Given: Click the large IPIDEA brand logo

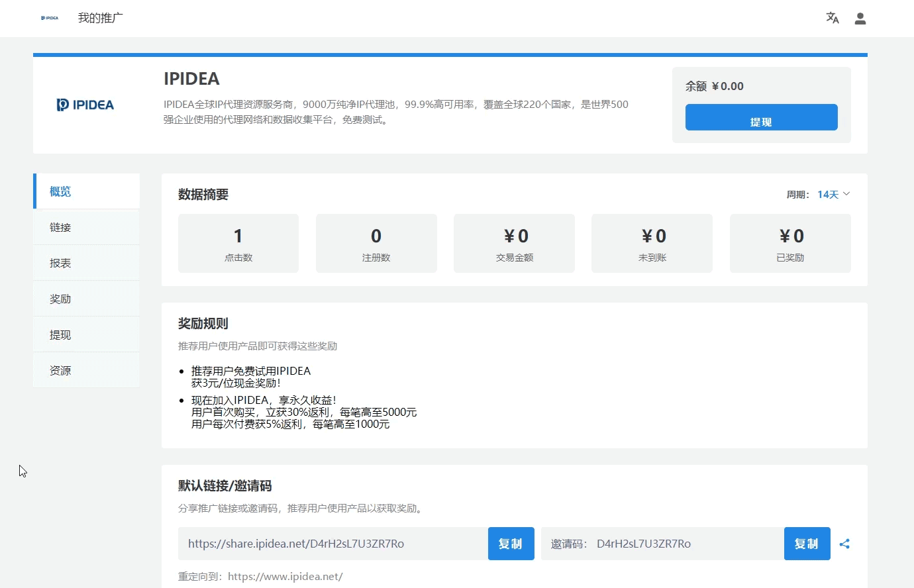Looking at the screenshot, I should coord(85,105).
